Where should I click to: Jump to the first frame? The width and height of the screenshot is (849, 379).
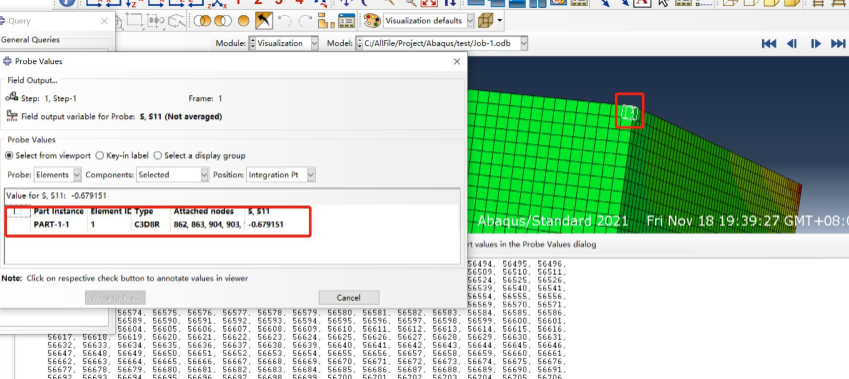pos(768,44)
